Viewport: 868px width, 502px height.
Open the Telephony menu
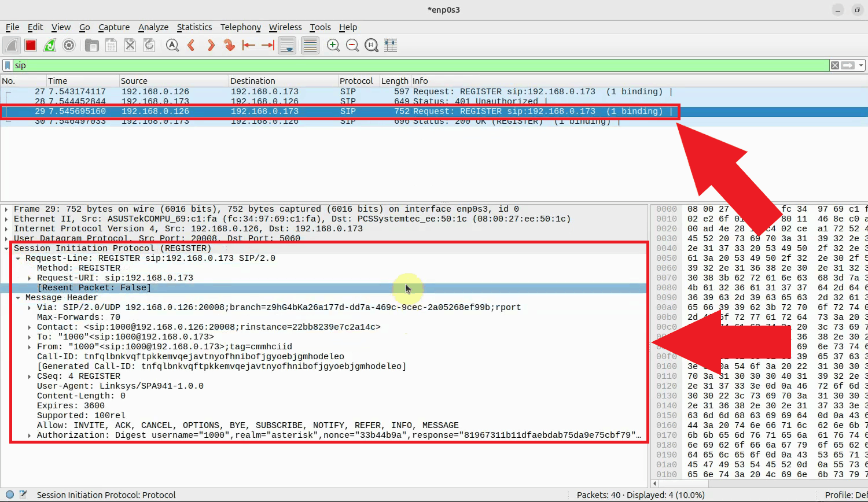coord(241,27)
